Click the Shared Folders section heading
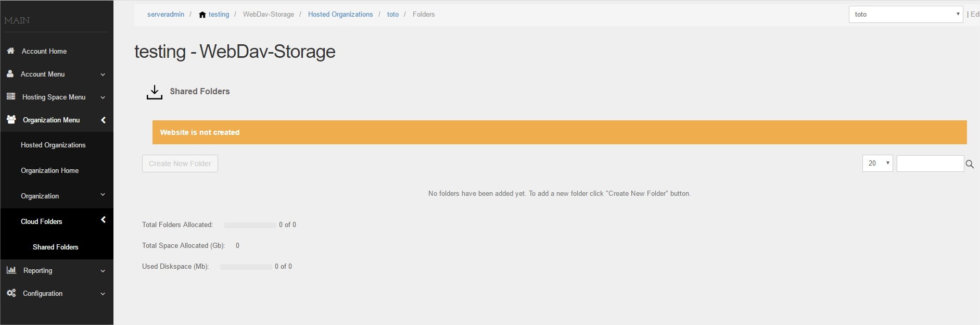 [x=200, y=91]
